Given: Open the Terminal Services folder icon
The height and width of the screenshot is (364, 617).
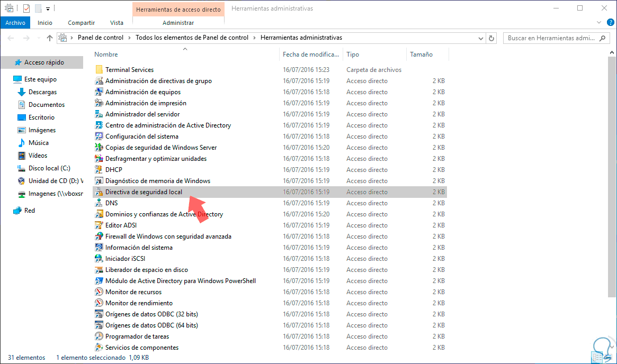Looking at the screenshot, I should point(99,70).
